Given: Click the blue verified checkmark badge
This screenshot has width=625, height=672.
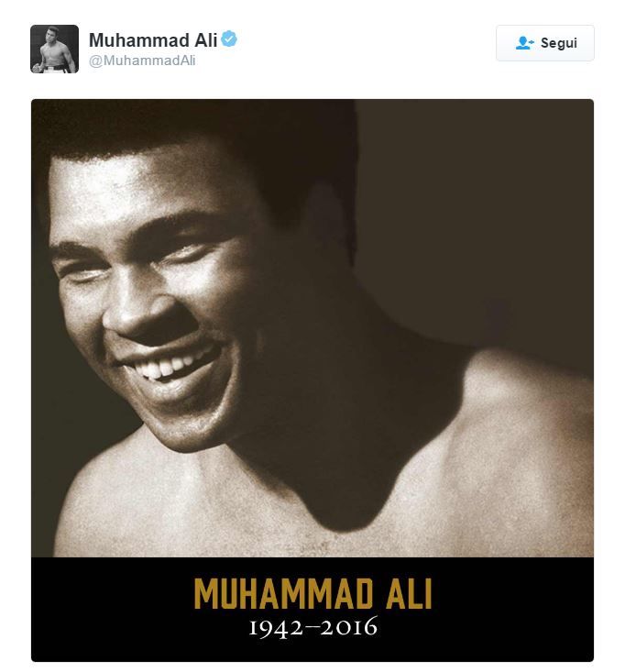Looking at the screenshot, I should (229, 39).
